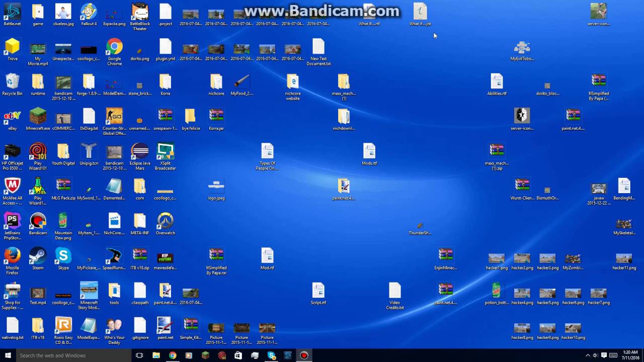Select the Roxio Easy CD icon
644x362 pixels.
63,330
